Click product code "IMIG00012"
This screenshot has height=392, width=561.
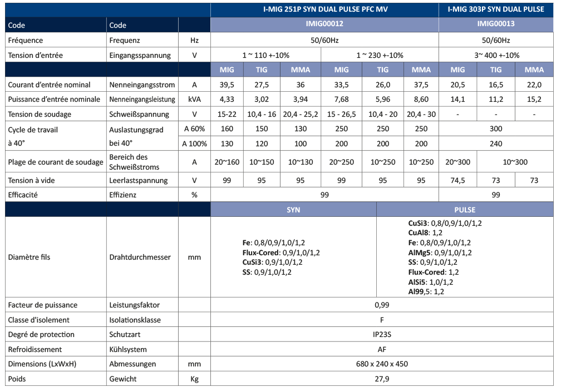click(324, 24)
